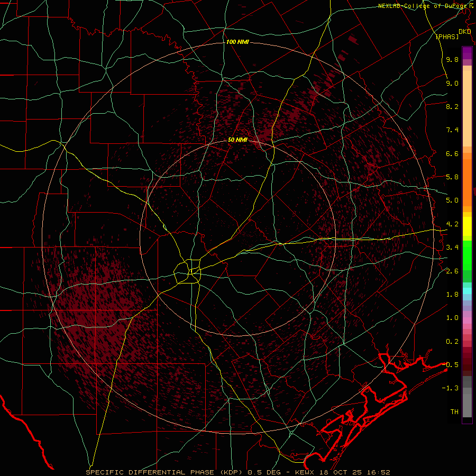Click the 0.2 scale value label
Viewport: 476px width, 476px height.
[x=452, y=342]
